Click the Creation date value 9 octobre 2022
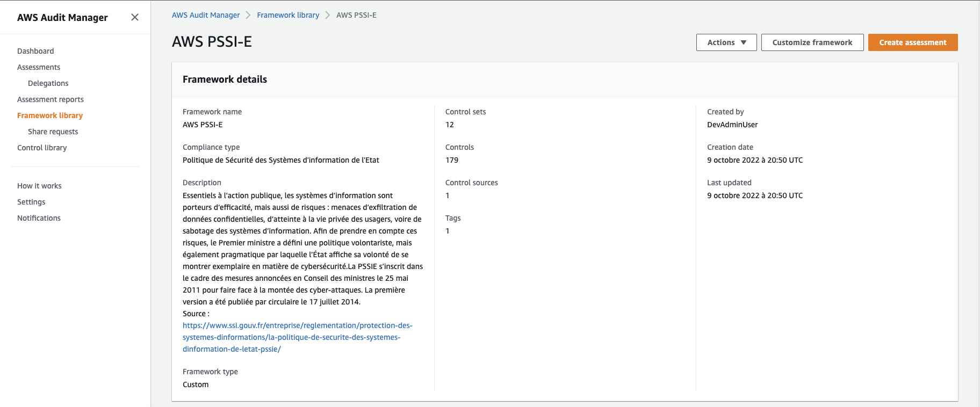Viewport: 980px width, 407px height. coord(755,160)
